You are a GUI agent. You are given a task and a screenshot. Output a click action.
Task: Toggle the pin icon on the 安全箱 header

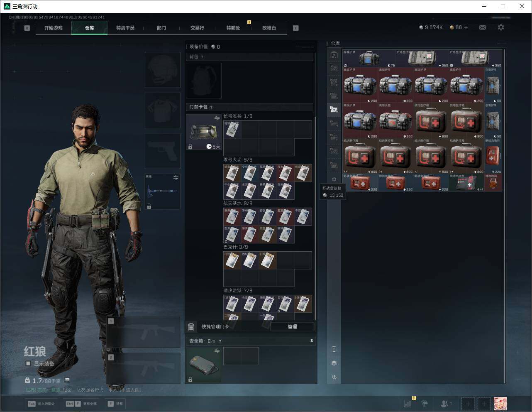[312, 341]
